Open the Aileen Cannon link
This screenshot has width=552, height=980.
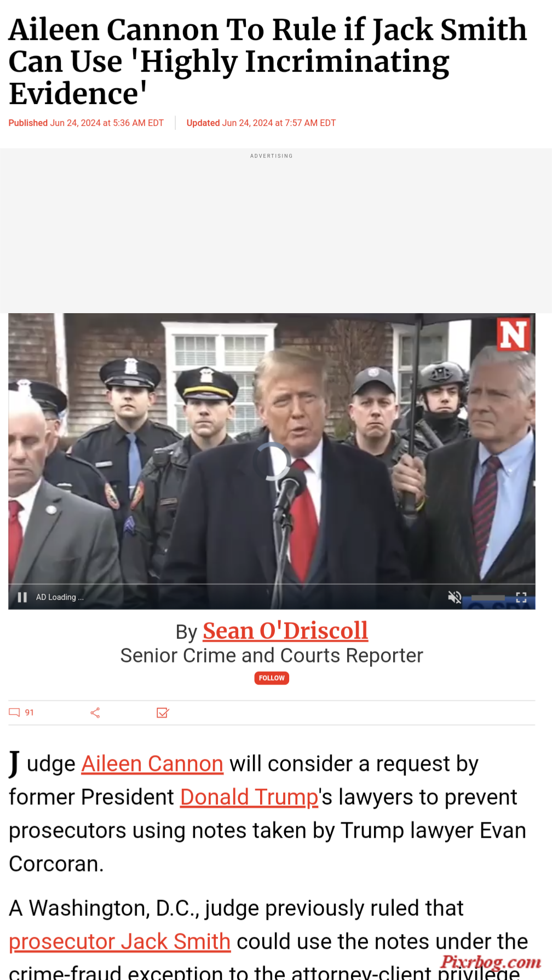(x=152, y=764)
